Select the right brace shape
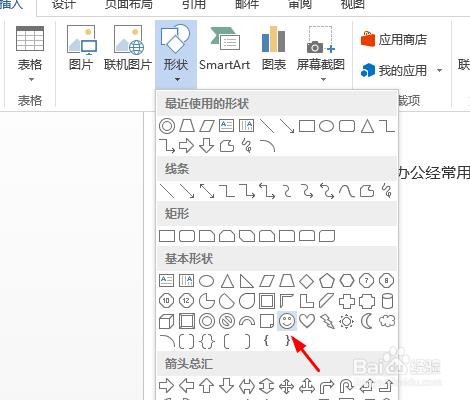 pos(287,341)
